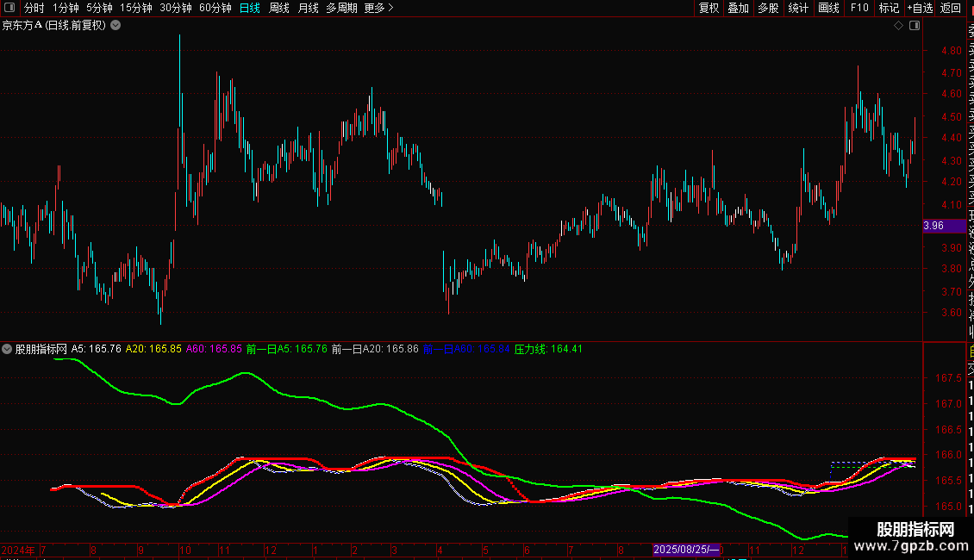The image size is (974, 560).
Task: Click the A60: 165.85 indicator value
Action: pos(214,349)
